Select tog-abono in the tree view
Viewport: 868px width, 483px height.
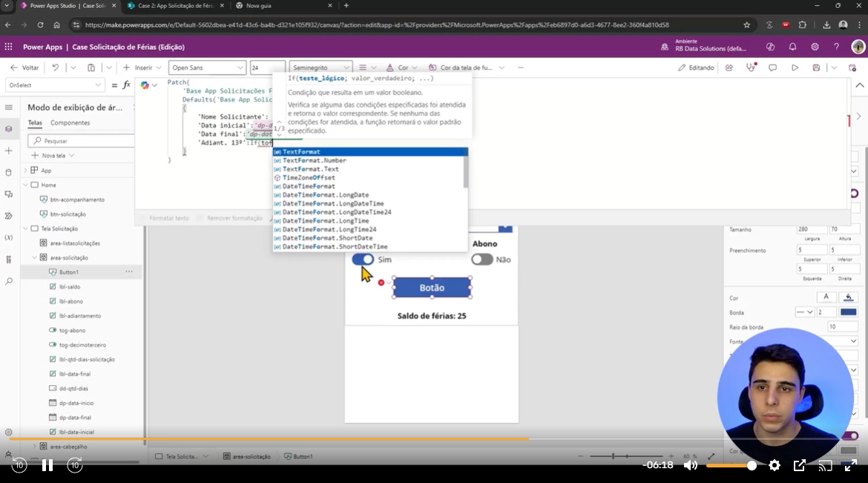click(x=72, y=330)
